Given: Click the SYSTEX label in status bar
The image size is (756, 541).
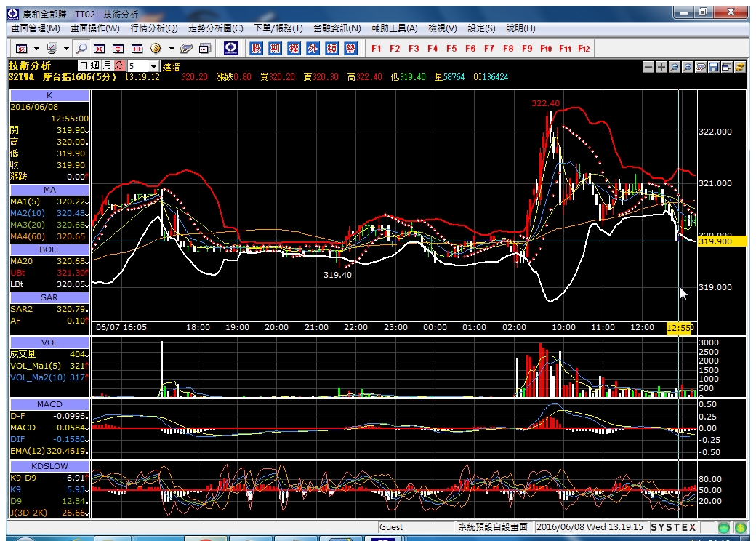Looking at the screenshot, I should pyautogui.click(x=673, y=527).
